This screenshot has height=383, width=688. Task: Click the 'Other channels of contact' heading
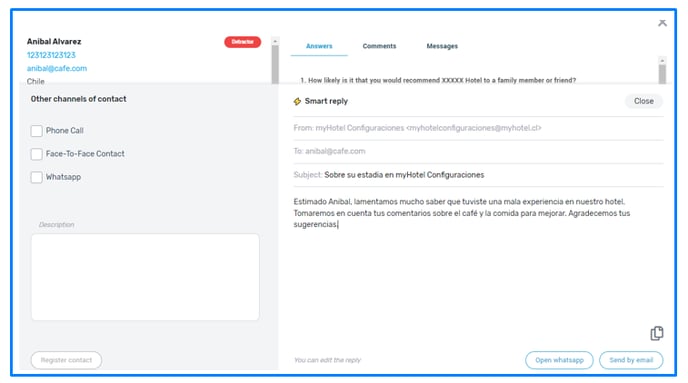[x=79, y=99]
